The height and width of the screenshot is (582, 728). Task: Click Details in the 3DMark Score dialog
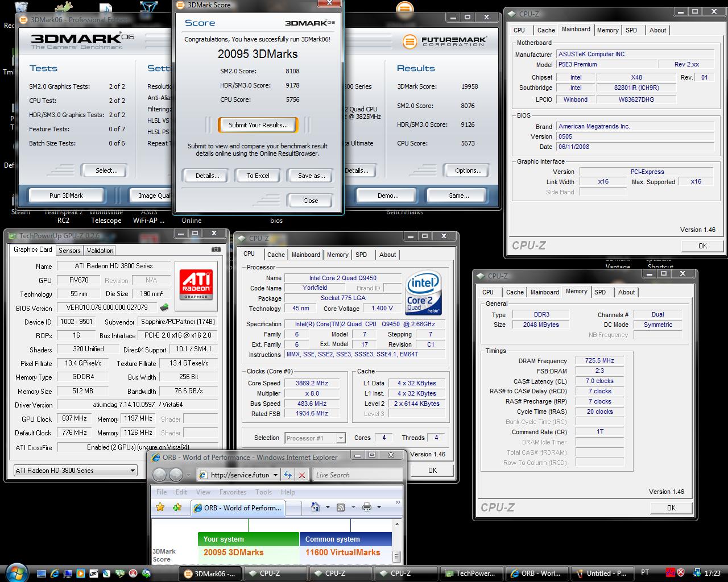[x=207, y=176]
